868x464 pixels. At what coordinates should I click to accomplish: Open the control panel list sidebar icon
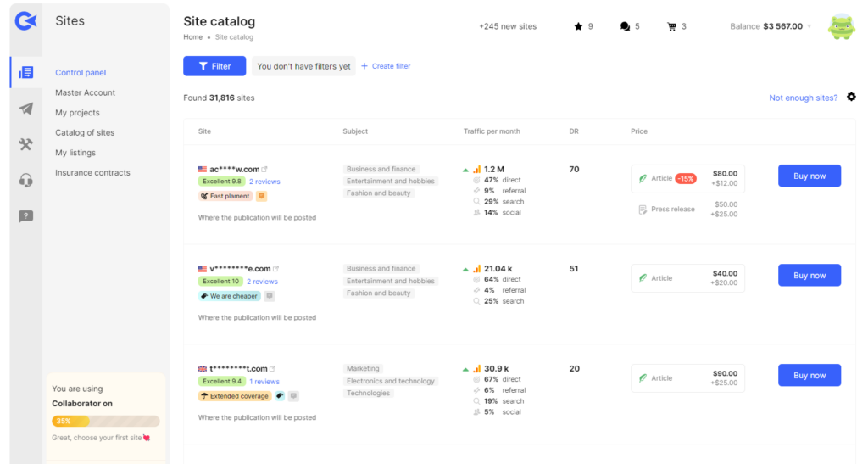click(25, 73)
